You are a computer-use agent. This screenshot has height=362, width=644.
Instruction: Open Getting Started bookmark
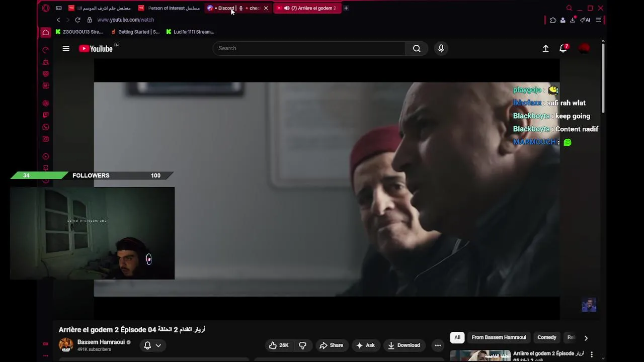tap(135, 32)
